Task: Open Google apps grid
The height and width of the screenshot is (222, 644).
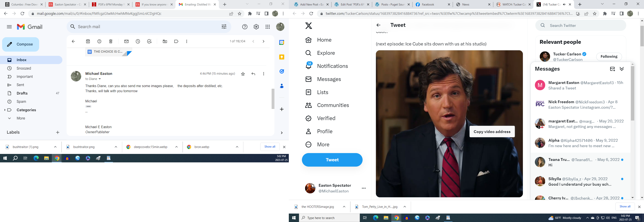Action: 267,27
